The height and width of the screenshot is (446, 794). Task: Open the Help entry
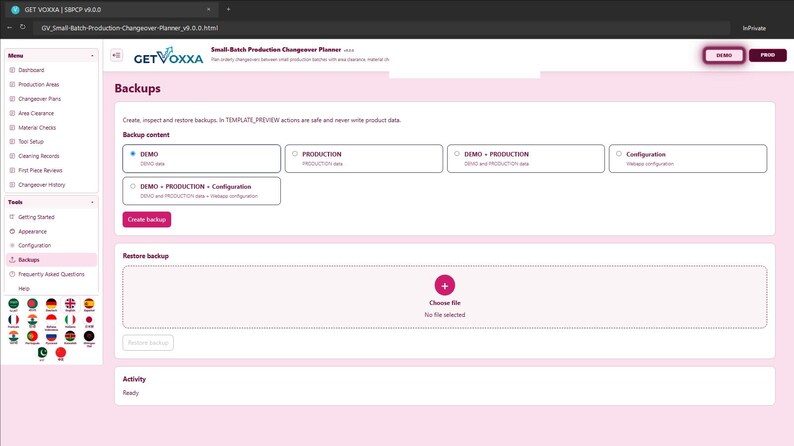pyautogui.click(x=51, y=289)
